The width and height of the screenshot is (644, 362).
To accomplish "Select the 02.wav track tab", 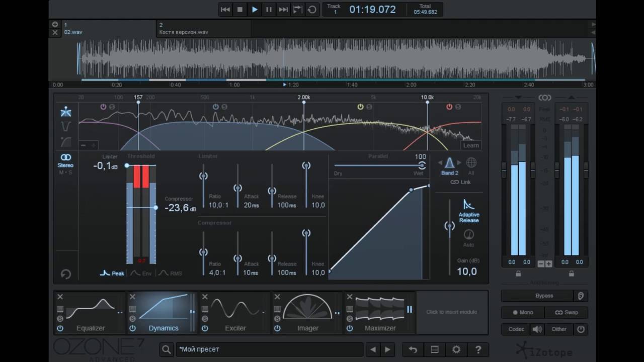I will [109, 28].
